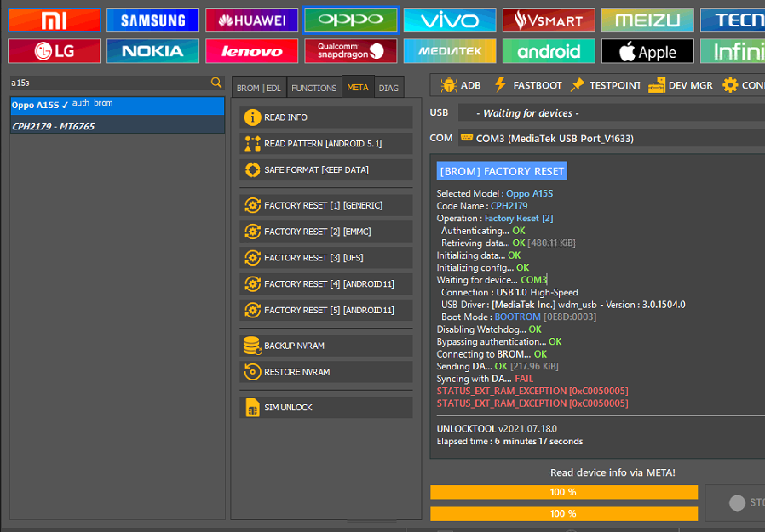Viewport: 765px width, 532px height.
Task: Select the Tecno brand tile
Action: pyautogui.click(x=733, y=20)
